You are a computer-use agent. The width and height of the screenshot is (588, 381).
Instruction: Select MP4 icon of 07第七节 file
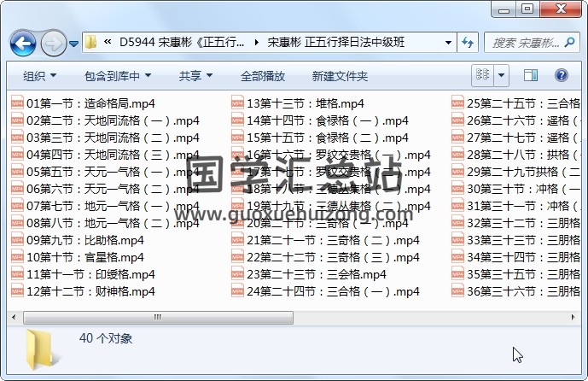pos(17,206)
